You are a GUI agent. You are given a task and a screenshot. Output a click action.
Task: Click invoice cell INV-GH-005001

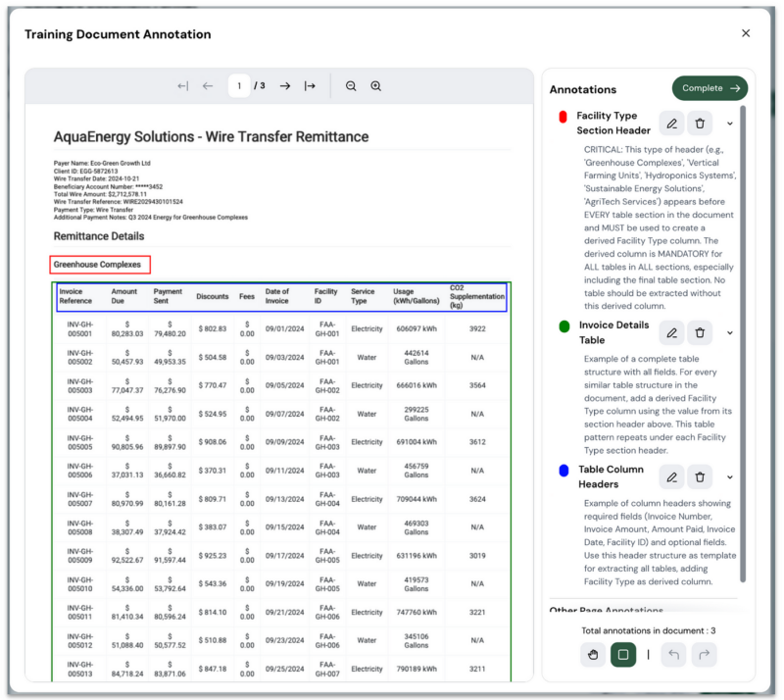[80, 328]
